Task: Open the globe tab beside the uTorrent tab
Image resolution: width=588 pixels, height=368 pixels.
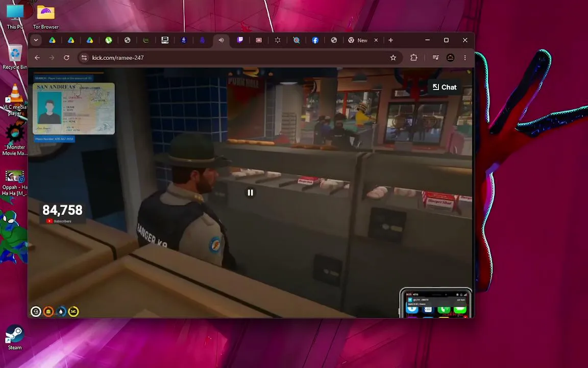Action: point(127,40)
